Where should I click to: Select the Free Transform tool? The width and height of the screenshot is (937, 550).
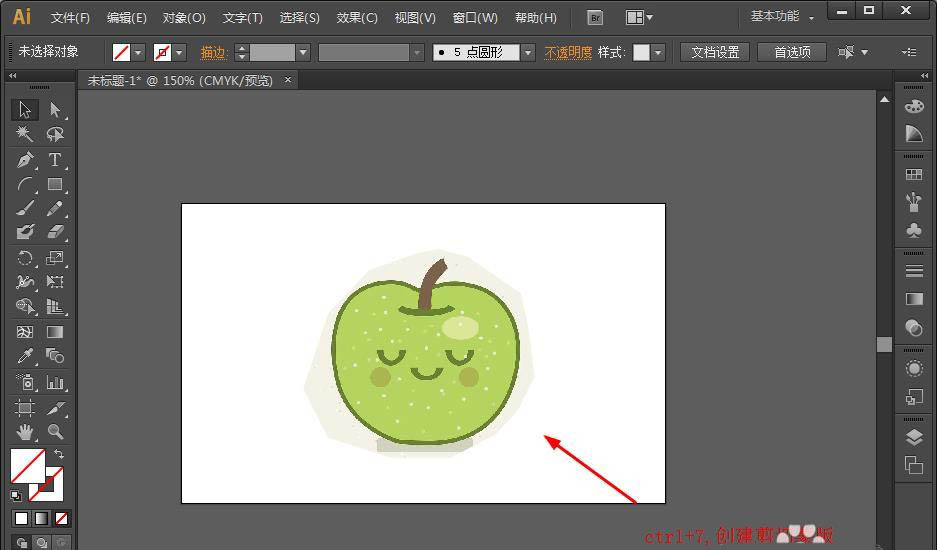tap(55, 282)
